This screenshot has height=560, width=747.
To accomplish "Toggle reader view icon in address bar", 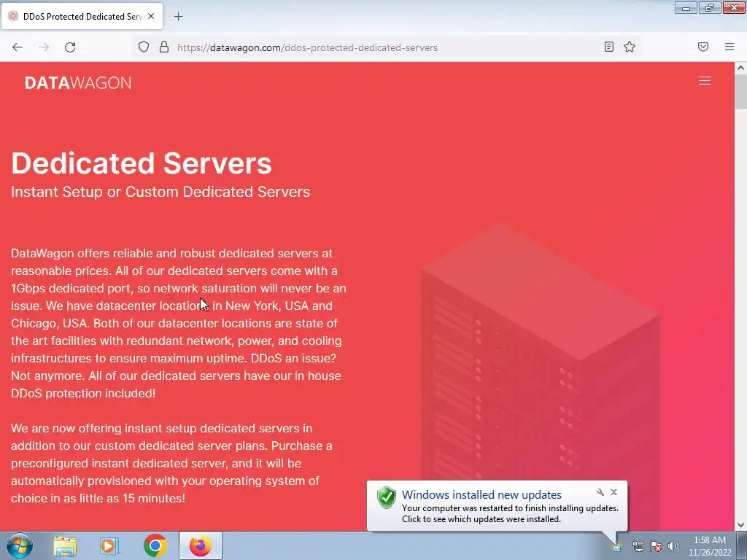I will click(x=609, y=47).
